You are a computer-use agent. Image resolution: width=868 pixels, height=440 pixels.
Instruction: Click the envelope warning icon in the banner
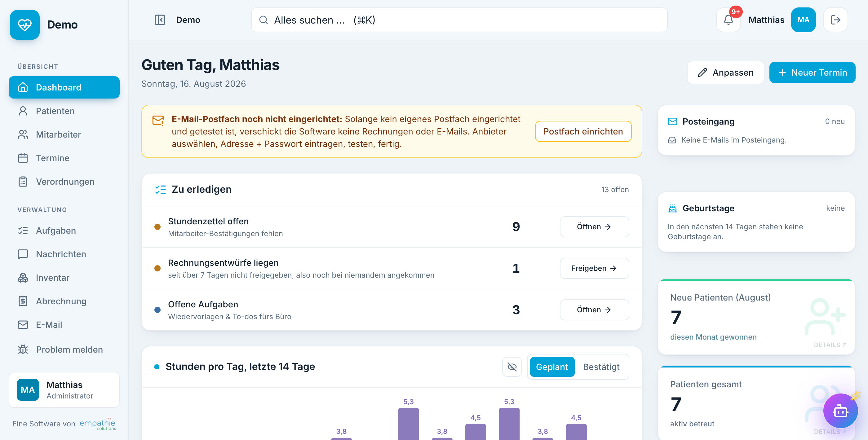click(158, 120)
